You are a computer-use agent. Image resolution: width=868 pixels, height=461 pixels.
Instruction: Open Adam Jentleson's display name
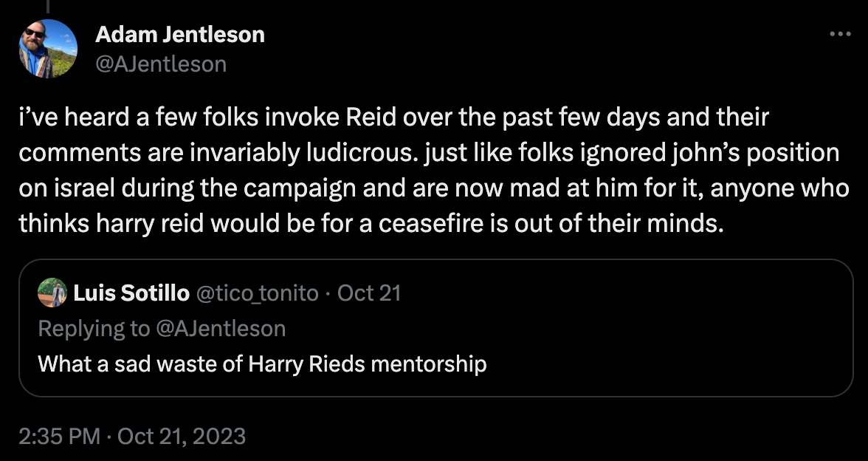180,34
